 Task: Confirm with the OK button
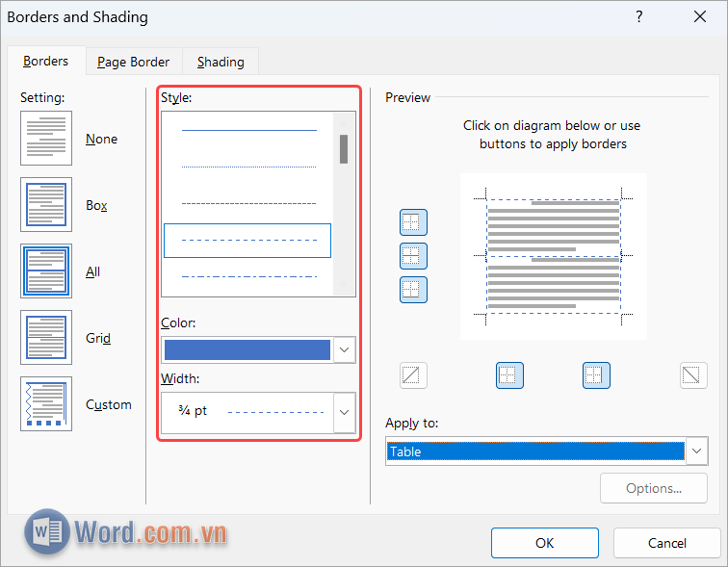pos(545,543)
